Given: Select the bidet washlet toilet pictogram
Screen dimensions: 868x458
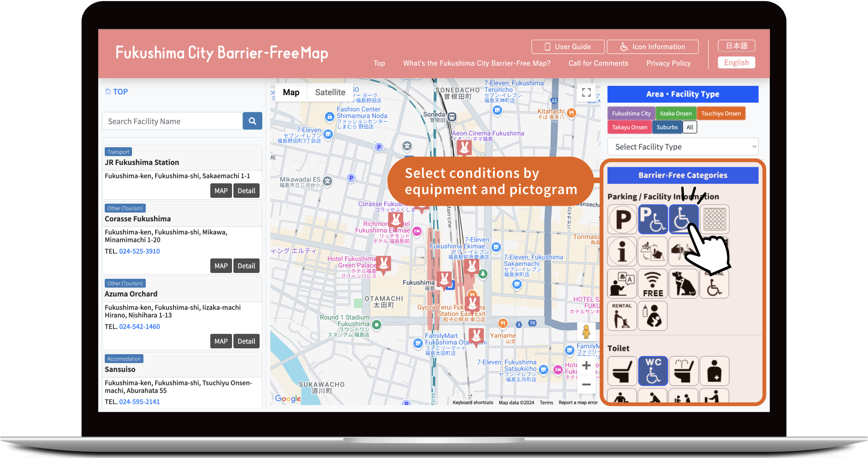Looking at the screenshot, I should point(683,371).
